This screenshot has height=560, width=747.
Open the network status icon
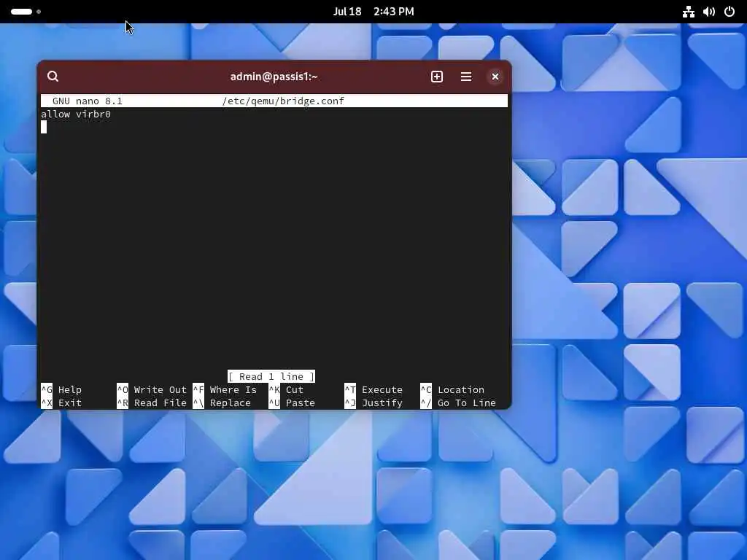[x=689, y=12]
